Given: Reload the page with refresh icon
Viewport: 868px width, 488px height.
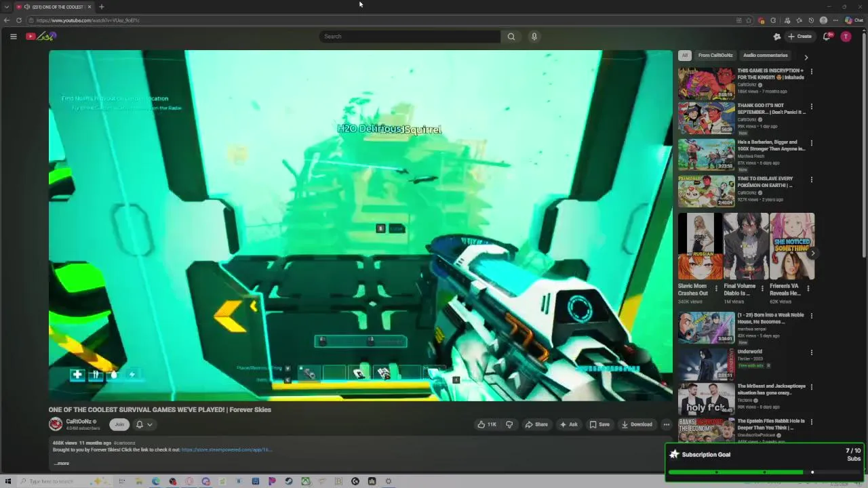Looking at the screenshot, I should click(19, 20).
